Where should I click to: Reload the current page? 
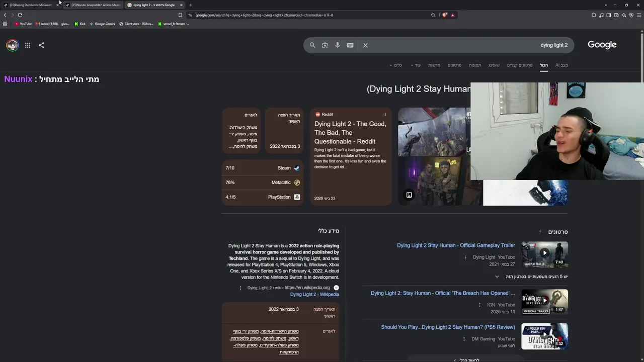20,15
